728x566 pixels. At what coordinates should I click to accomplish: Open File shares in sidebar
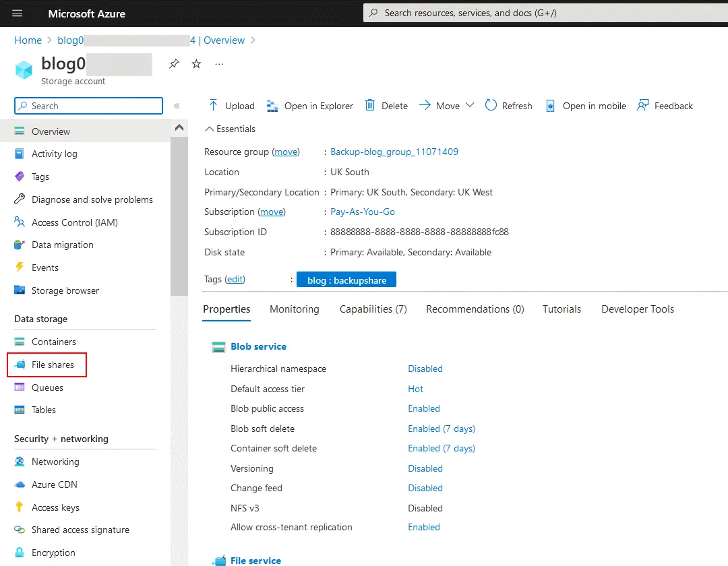click(53, 365)
